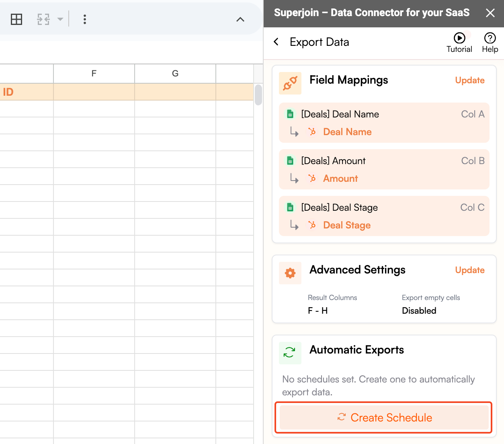Update the Advanced Settings
504x444 pixels.
[x=470, y=270]
